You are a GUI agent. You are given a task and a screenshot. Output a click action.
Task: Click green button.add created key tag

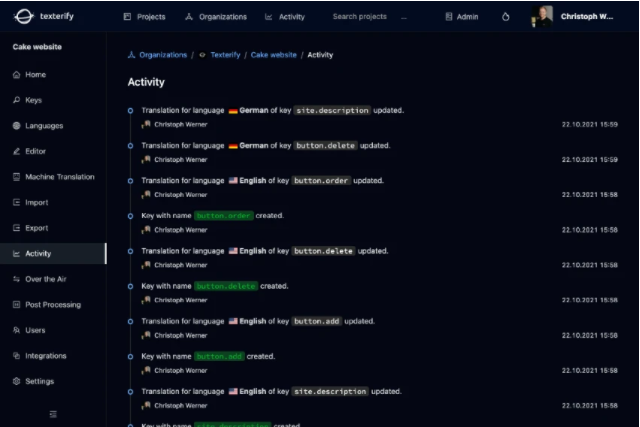click(x=219, y=356)
